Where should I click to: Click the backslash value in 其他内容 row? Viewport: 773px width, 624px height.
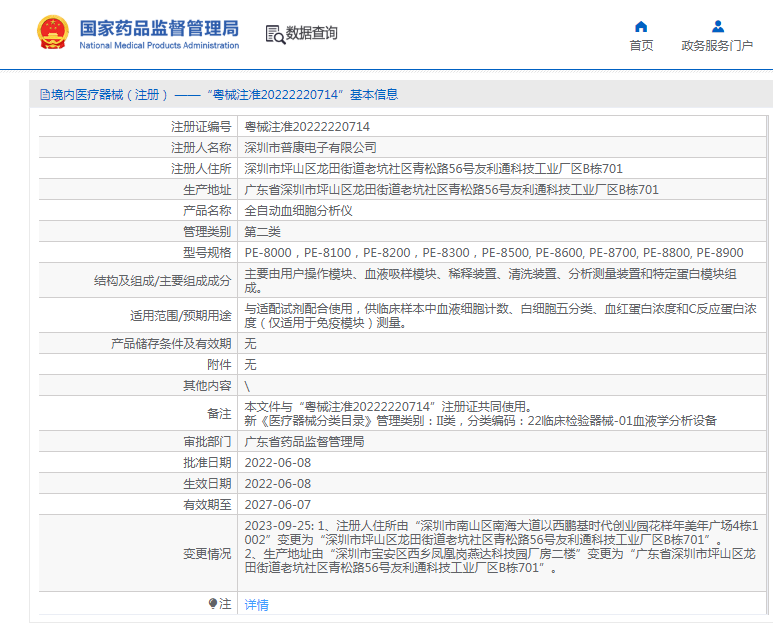pos(247,386)
